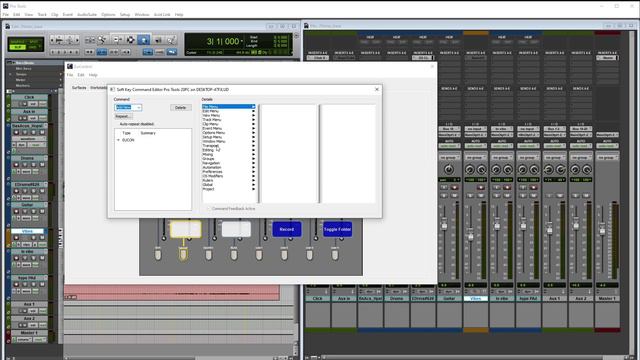The image size is (640, 360).
Task: Expand the EUCON tree row
Action: click(118, 140)
